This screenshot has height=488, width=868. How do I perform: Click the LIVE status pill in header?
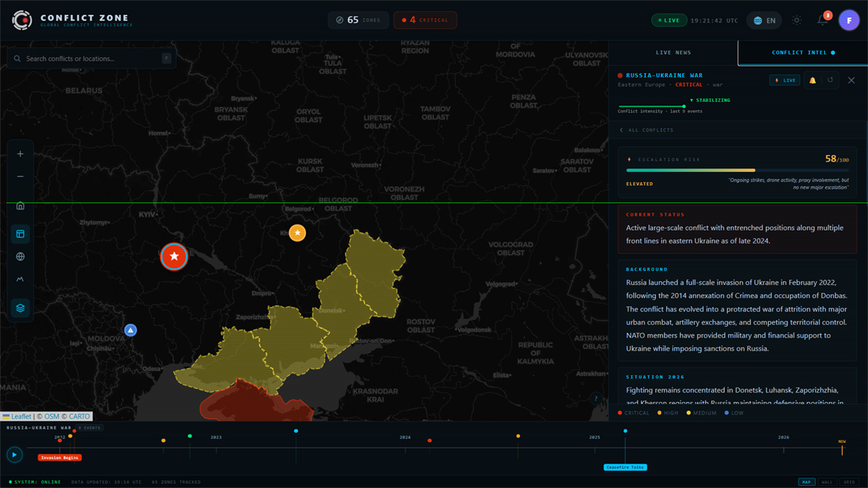(668, 20)
